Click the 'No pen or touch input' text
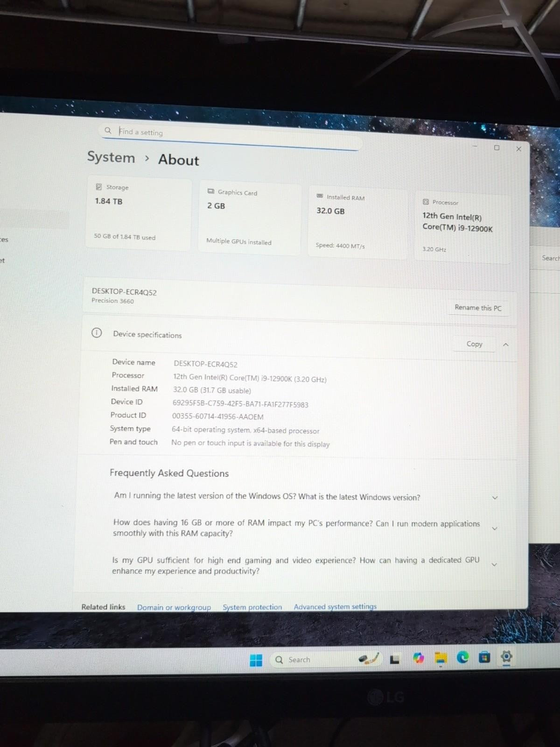The image size is (560, 747). [250, 443]
